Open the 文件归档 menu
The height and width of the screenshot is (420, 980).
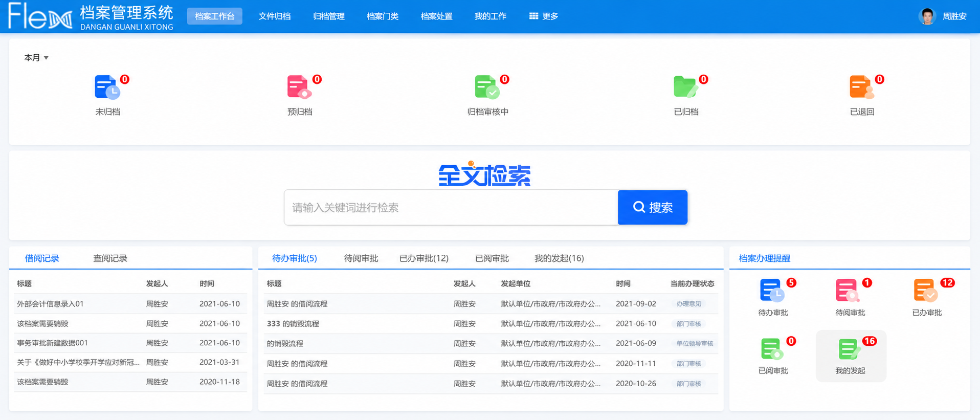(x=275, y=16)
